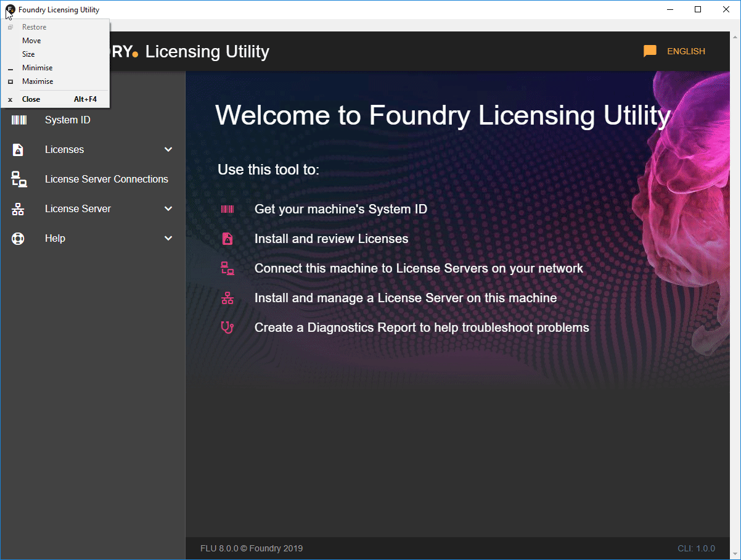This screenshot has width=741, height=560.
Task: Choose Move from the window system menu
Action: pyautogui.click(x=55, y=41)
